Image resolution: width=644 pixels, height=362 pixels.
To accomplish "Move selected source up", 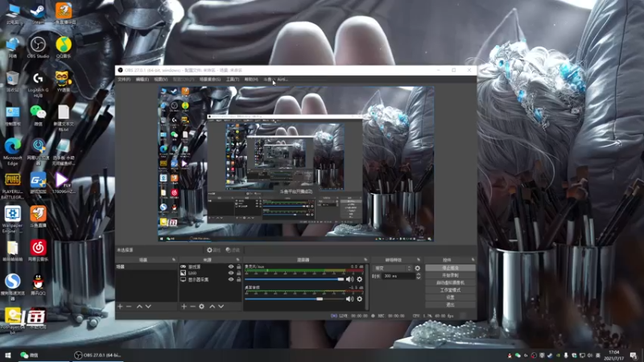I will tap(213, 306).
